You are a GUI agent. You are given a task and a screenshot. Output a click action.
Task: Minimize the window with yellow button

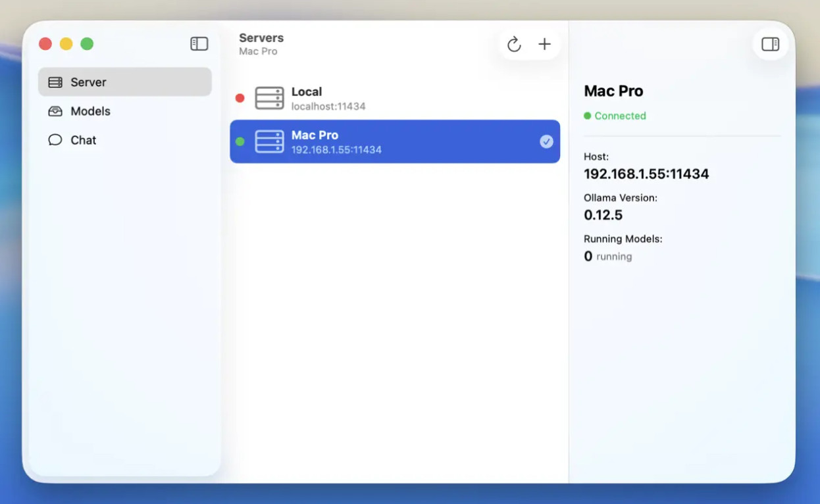(66, 44)
